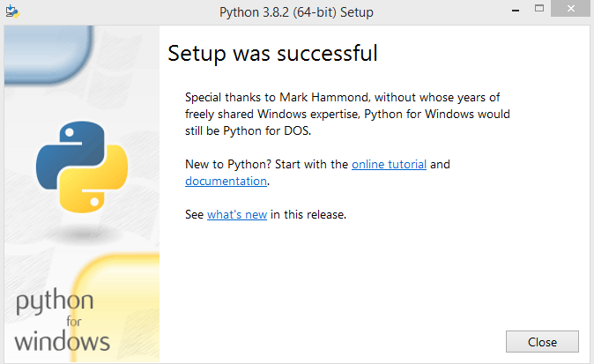Click the Mark Hammond thanks paragraph
The height and width of the screenshot is (364, 594).
(x=347, y=114)
